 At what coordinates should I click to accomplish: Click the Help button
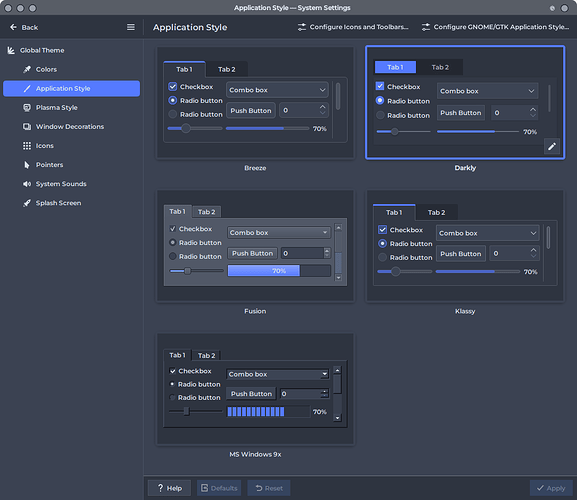click(169, 488)
